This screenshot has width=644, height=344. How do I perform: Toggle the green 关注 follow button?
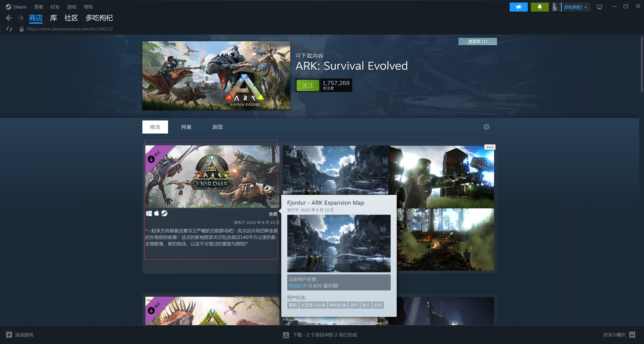pos(308,85)
